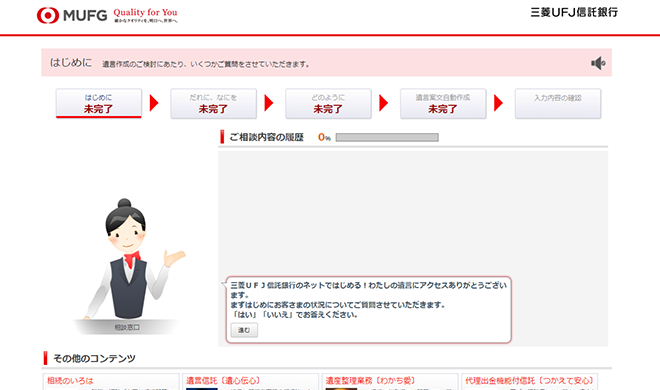Viewport: 660px width, 390px height.
Task: Open the どのように step tab
Action: [x=328, y=103]
